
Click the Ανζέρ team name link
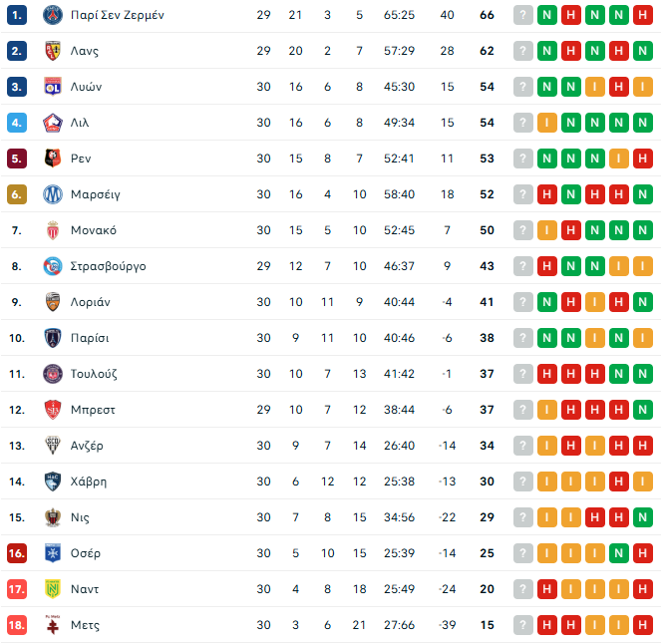point(87,446)
